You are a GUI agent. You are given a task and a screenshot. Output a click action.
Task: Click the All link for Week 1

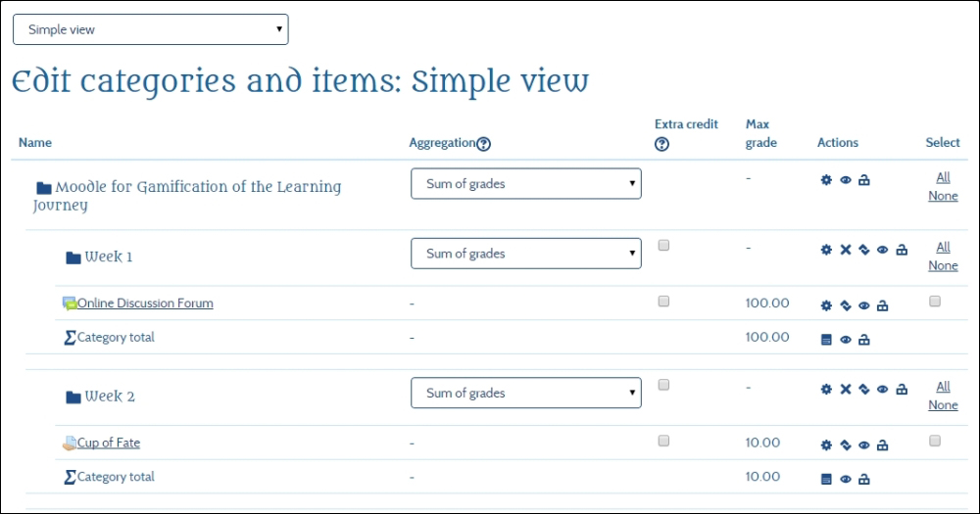click(x=943, y=247)
